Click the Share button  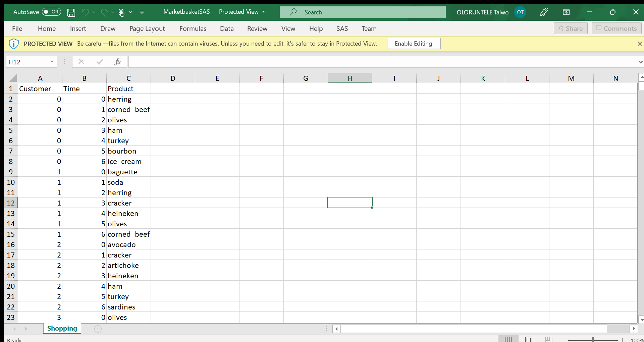570,28
